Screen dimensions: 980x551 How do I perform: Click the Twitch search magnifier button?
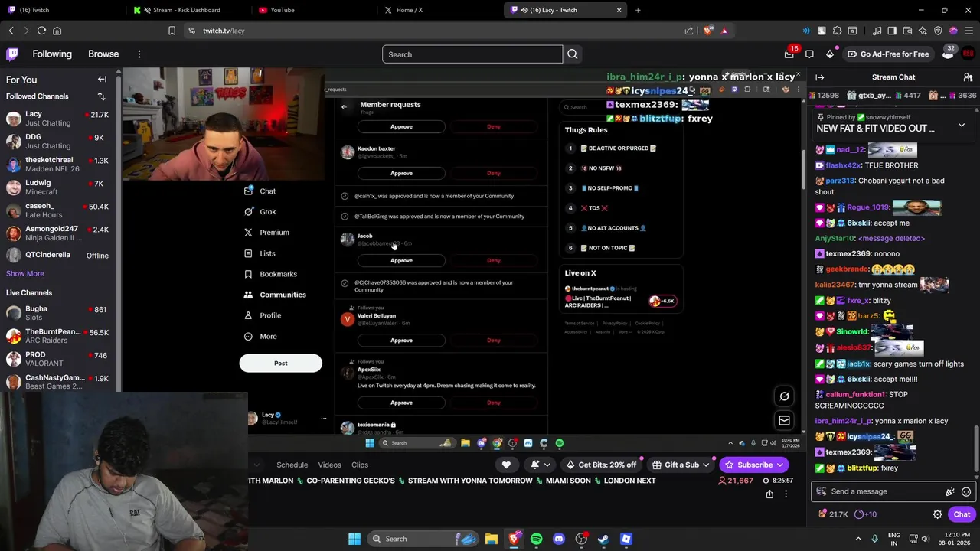tap(572, 54)
